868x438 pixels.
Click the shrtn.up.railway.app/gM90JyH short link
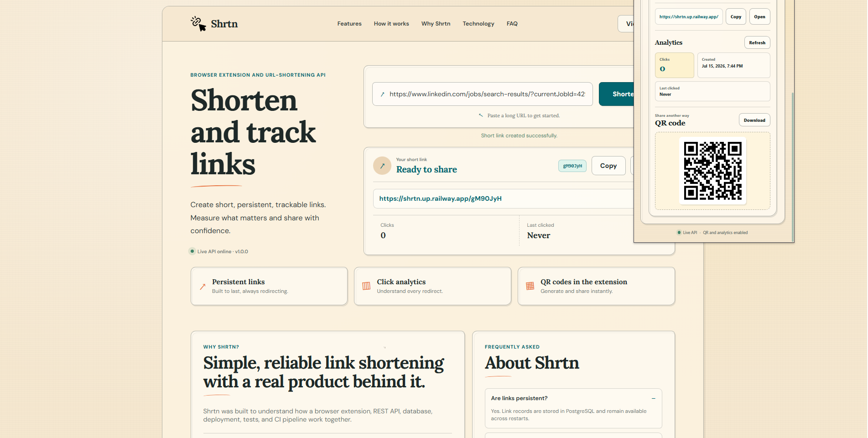(x=441, y=198)
